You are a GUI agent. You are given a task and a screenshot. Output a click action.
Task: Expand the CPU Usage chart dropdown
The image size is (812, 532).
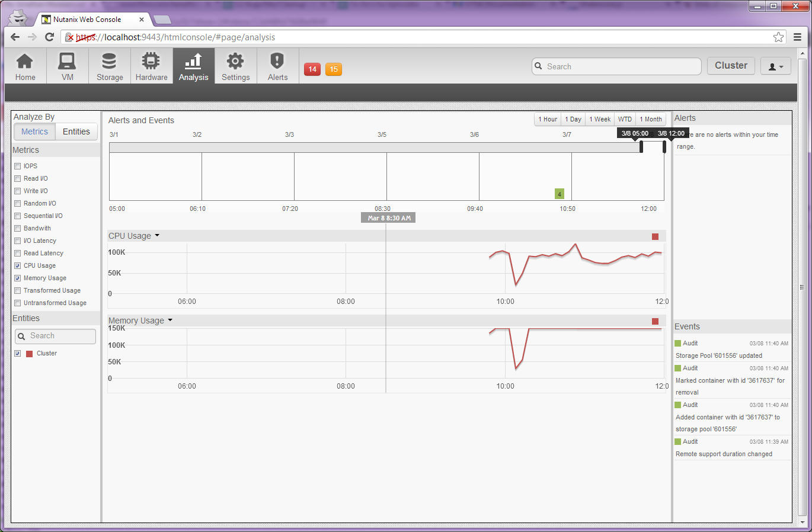click(157, 236)
